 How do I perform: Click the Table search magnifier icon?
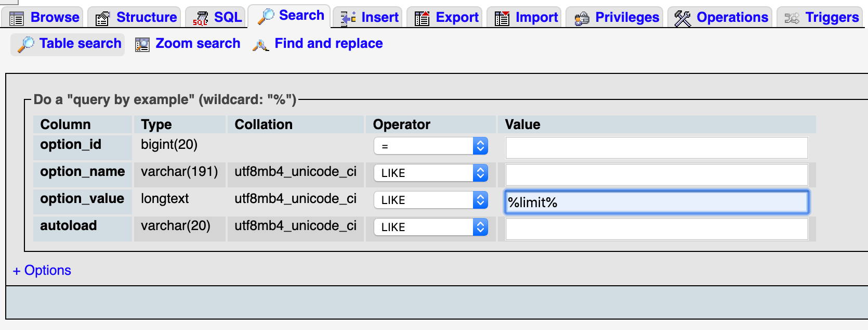click(x=25, y=44)
